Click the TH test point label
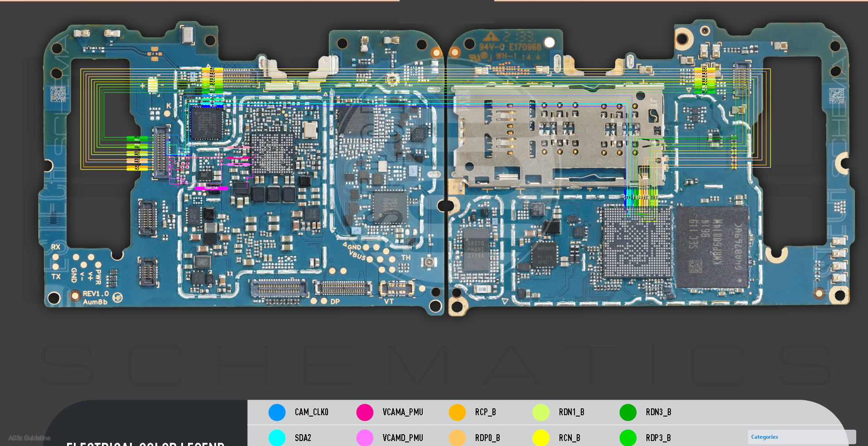 coord(406,257)
